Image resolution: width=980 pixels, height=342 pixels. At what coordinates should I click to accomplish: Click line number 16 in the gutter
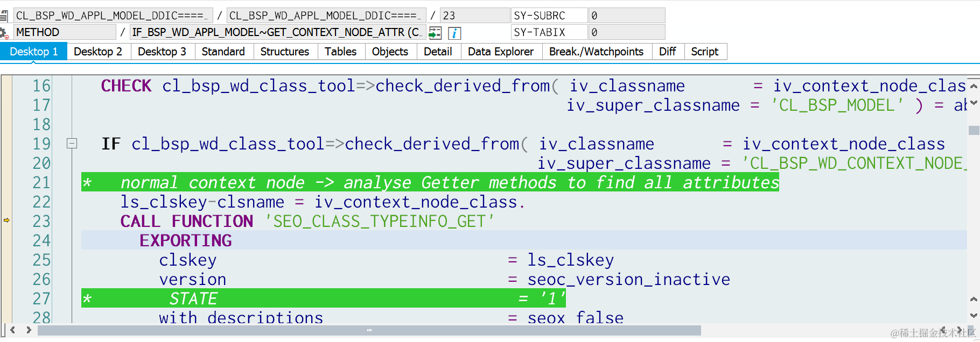[x=41, y=85]
